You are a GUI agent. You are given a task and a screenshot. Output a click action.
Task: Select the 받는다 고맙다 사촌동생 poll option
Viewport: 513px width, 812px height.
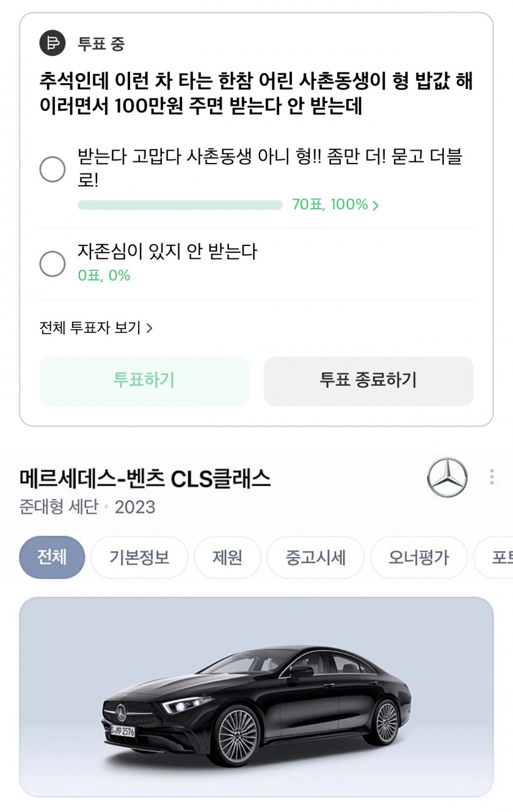coord(53,169)
